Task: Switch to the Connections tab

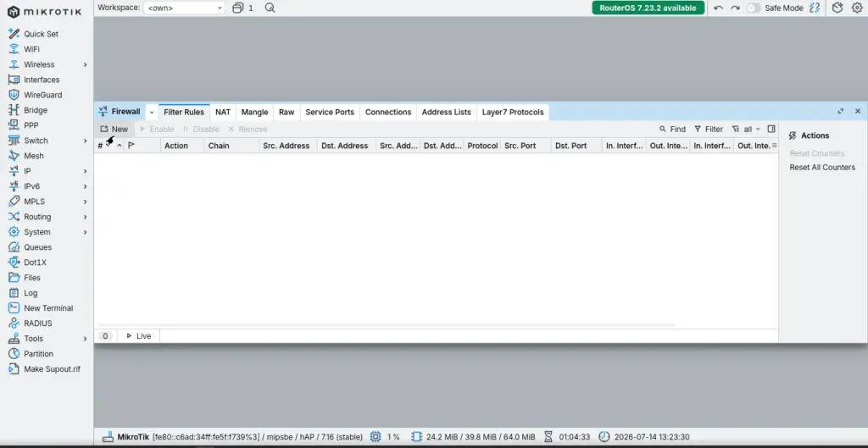Action: [x=388, y=112]
